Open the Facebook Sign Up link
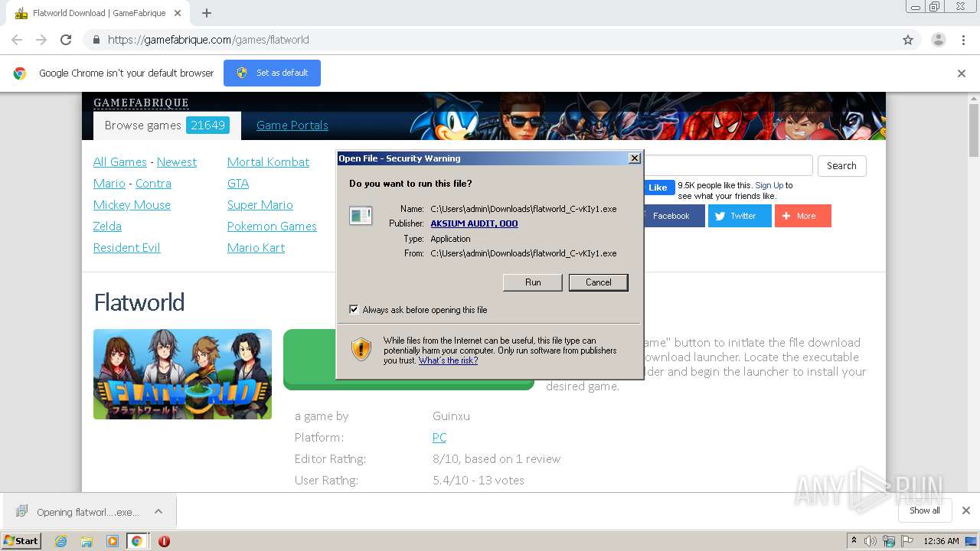The width and height of the screenshot is (980, 551). [x=769, y=185]
